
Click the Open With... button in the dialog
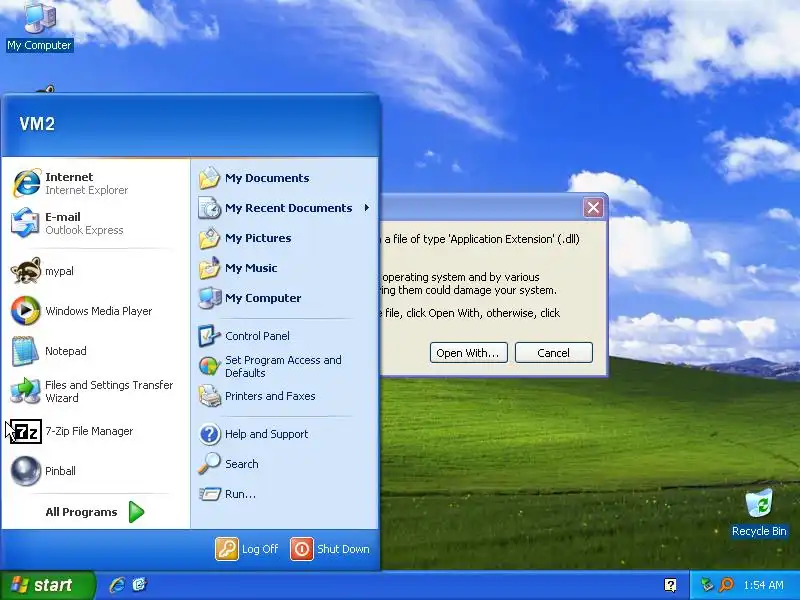(x=468, y=353)
